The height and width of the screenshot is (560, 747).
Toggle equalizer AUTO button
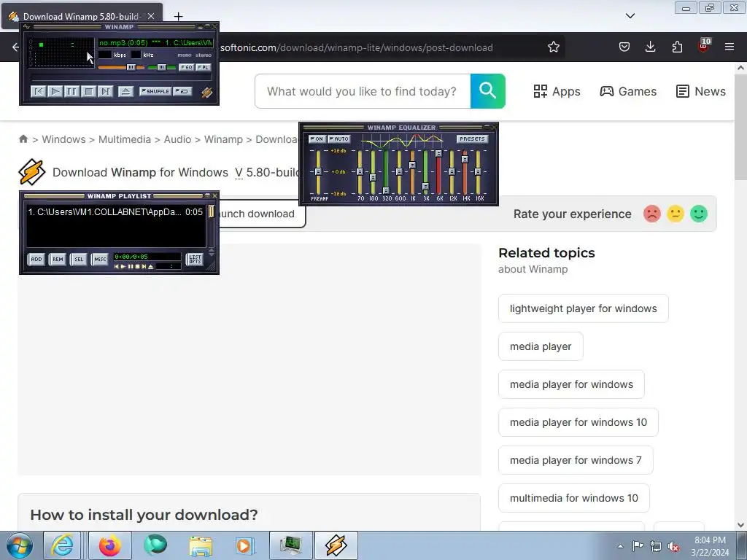338,139
